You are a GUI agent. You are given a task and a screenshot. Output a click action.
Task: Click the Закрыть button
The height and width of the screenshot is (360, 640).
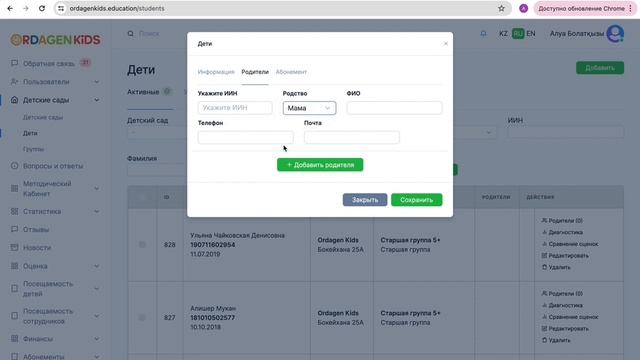click(x=365, y=200)
